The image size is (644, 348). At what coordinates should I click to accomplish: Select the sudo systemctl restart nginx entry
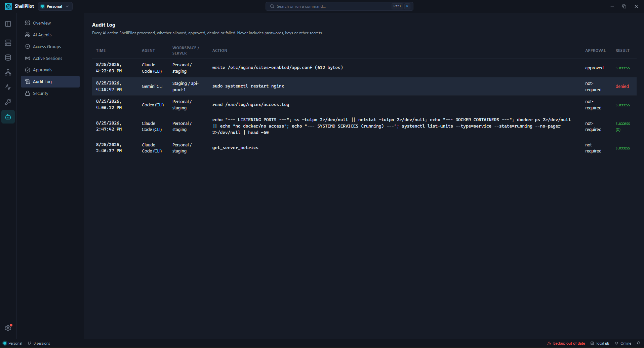[248, 86]
